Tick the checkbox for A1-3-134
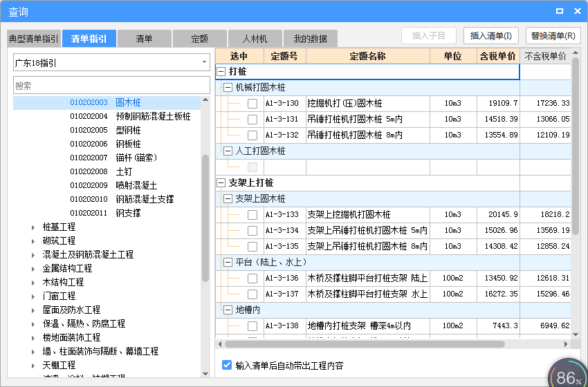Viewport: 588px width, 387px height. (x=252, y=230)
